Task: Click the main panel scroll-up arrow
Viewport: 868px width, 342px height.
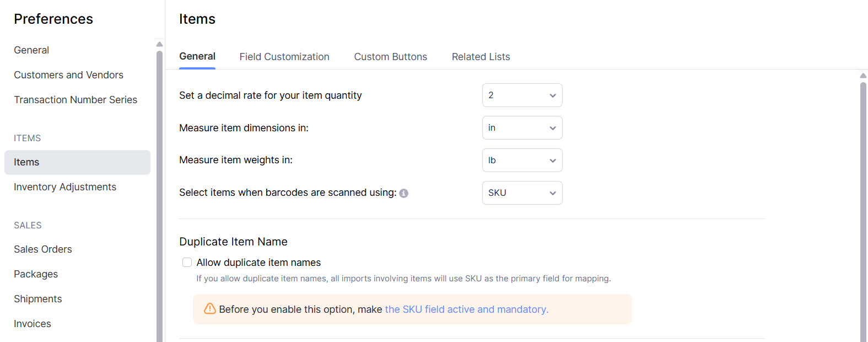Action: point(863,76)
